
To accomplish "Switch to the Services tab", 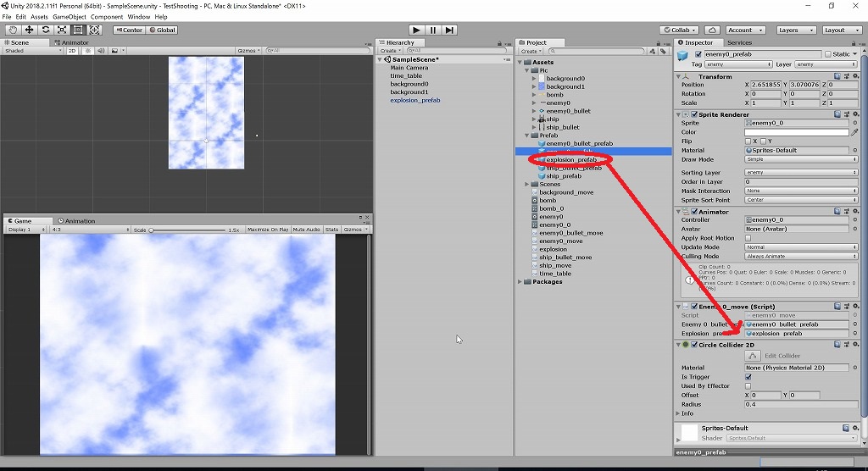I will point(739,42).
